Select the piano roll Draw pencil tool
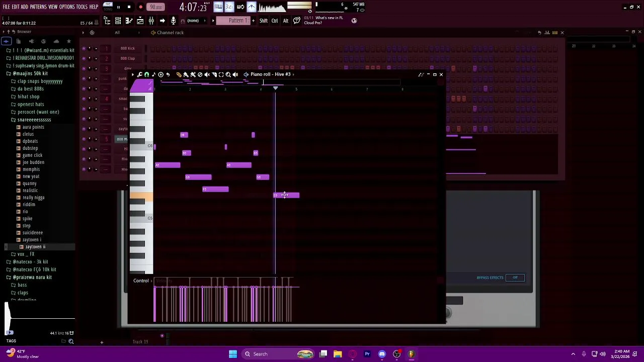This screenshot has width=644, height=362. (x=179, y=74)
